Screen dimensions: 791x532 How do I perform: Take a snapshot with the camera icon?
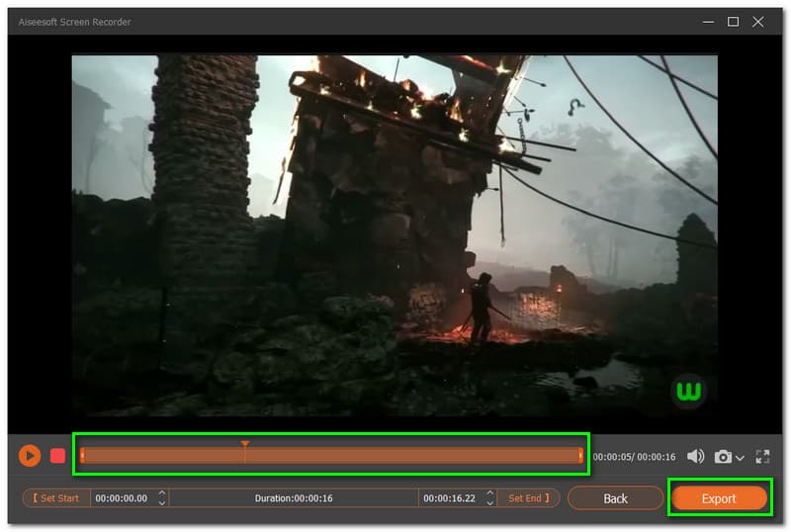(723, 456)
